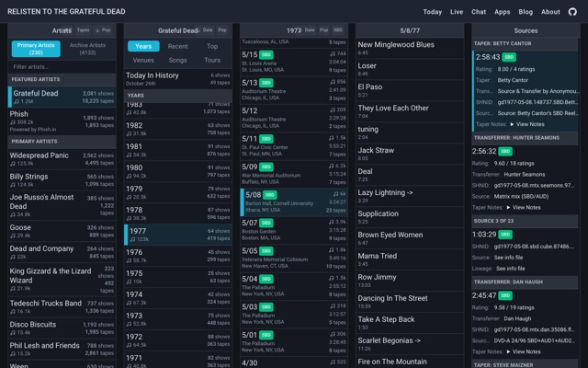Toggle Tapes sort in Artists header
Screen dimensions: 588x368
coord(84,30)
